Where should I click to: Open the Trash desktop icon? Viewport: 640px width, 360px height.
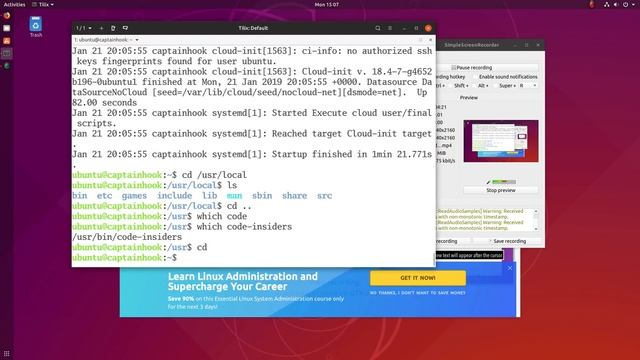(36, 27)
